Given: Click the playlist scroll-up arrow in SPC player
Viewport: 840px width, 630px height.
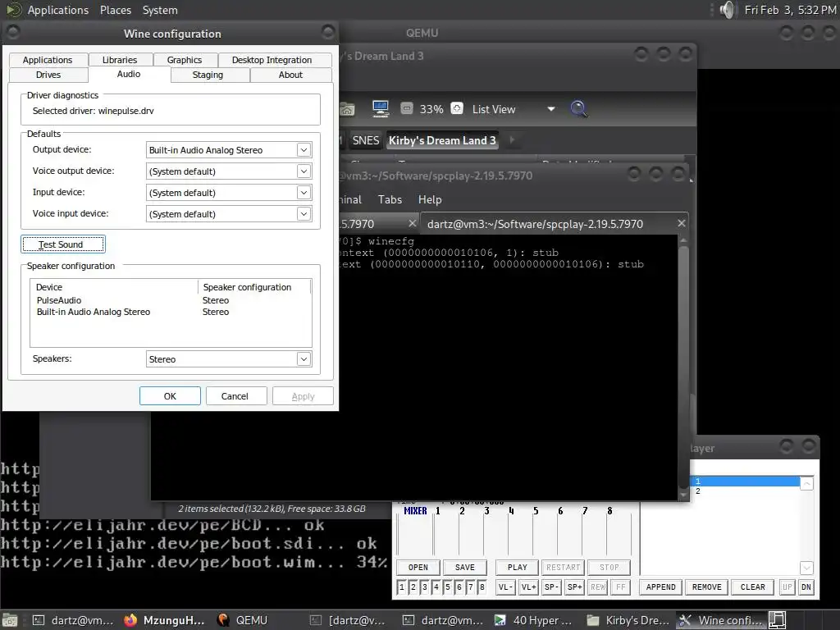Looking at the screenshot, I should [x=807, y=484].
